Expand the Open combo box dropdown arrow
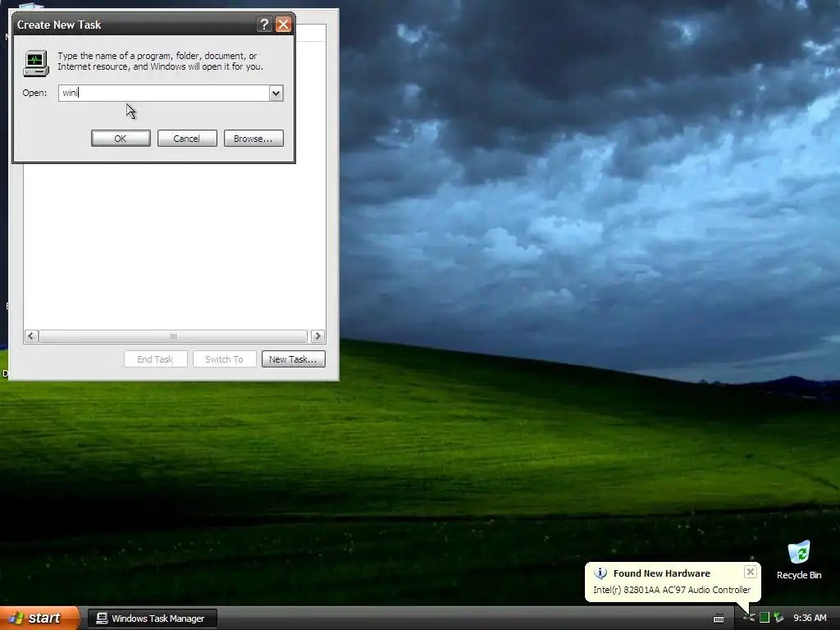 [276, 94]
